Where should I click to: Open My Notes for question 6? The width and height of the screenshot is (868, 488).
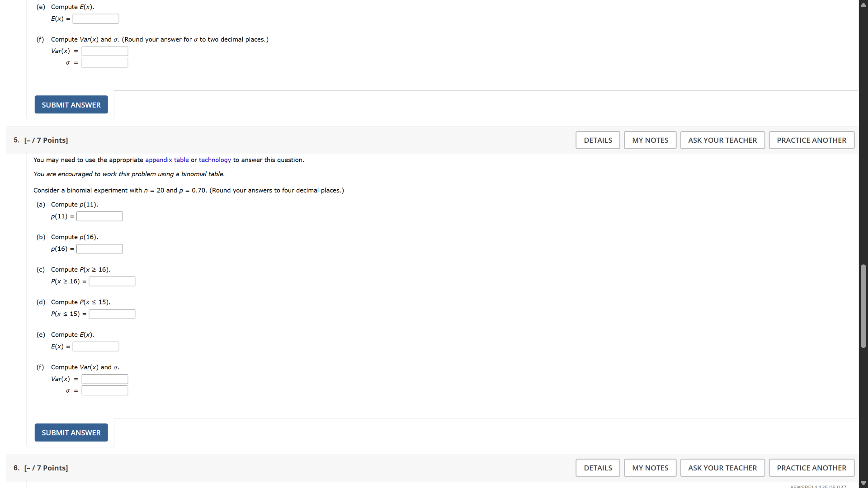pyautogui.click(x=650, y=468)
